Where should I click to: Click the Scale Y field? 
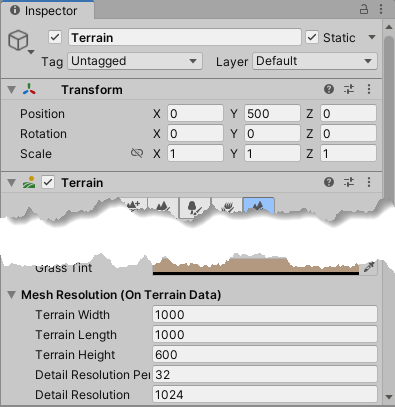coord(272,153)
